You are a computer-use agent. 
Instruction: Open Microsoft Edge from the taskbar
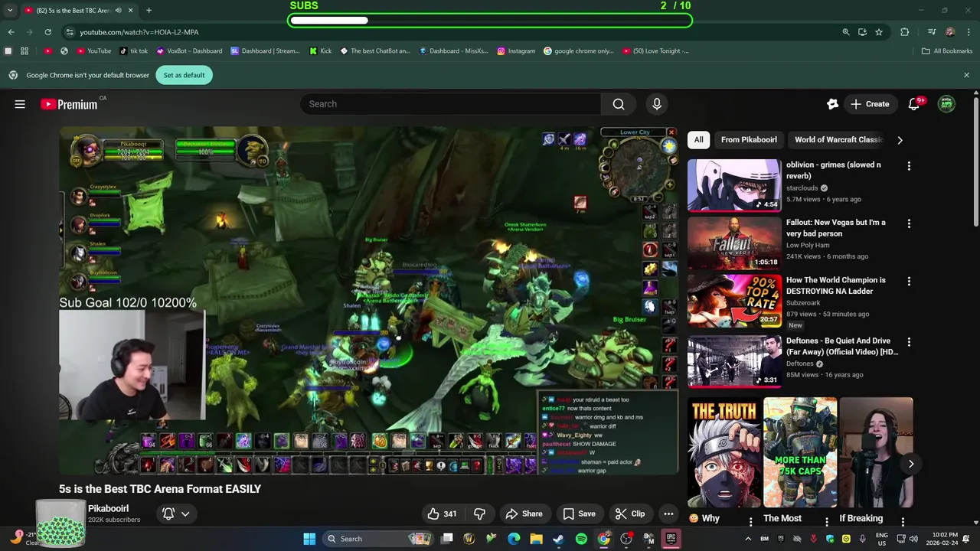click(x=514, y=539)
